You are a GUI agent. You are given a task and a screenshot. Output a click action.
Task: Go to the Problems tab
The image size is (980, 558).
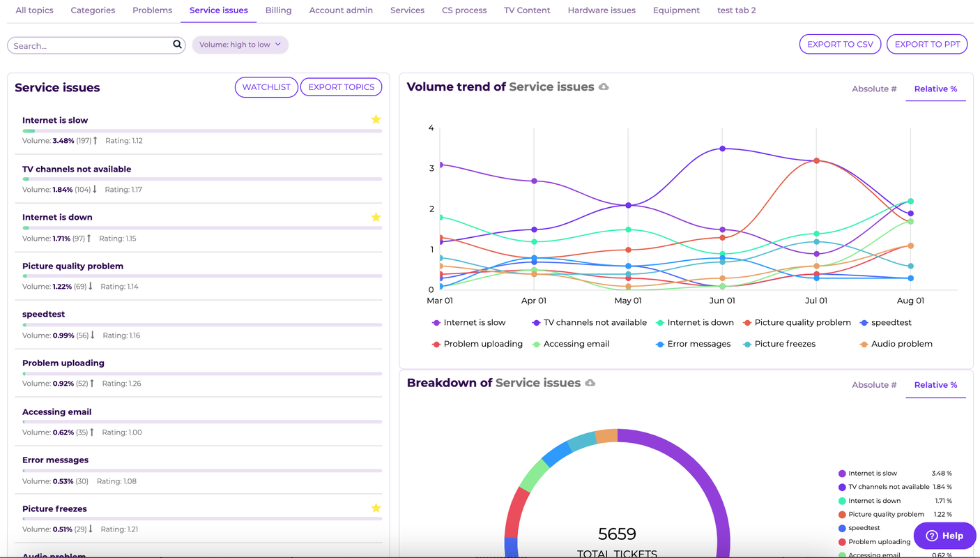[152, 10]
